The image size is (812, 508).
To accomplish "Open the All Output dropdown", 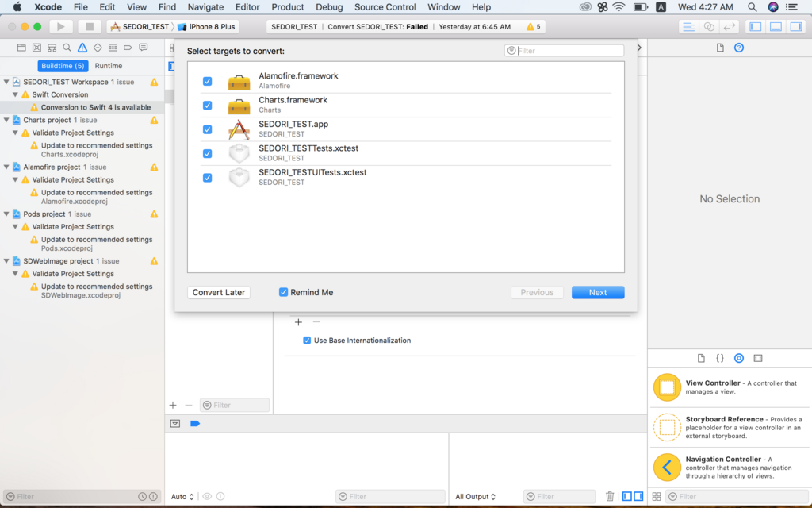I will (x=475, y=497).
